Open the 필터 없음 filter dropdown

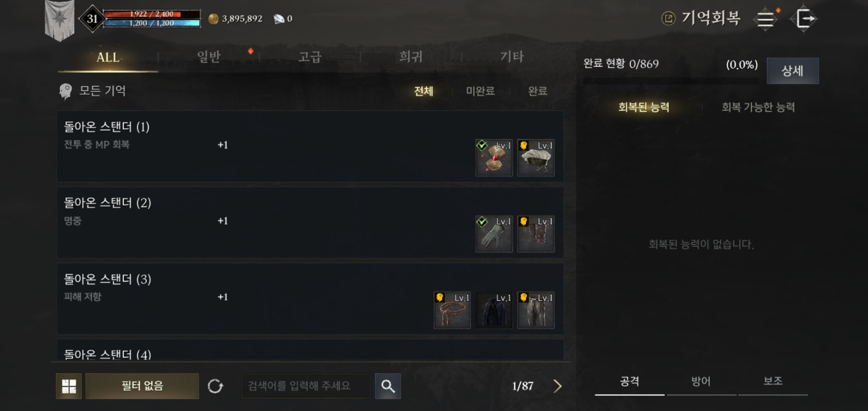[x=142, y=386]
